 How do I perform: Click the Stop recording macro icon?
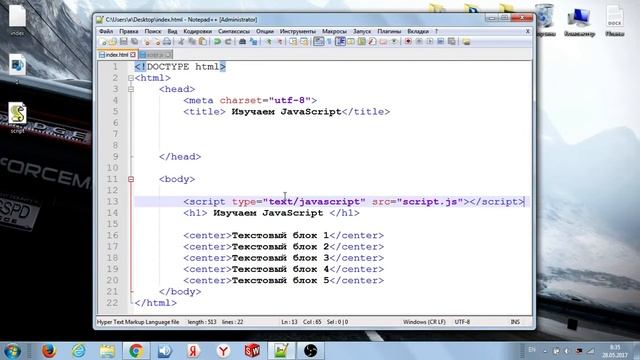pos(419,42)
